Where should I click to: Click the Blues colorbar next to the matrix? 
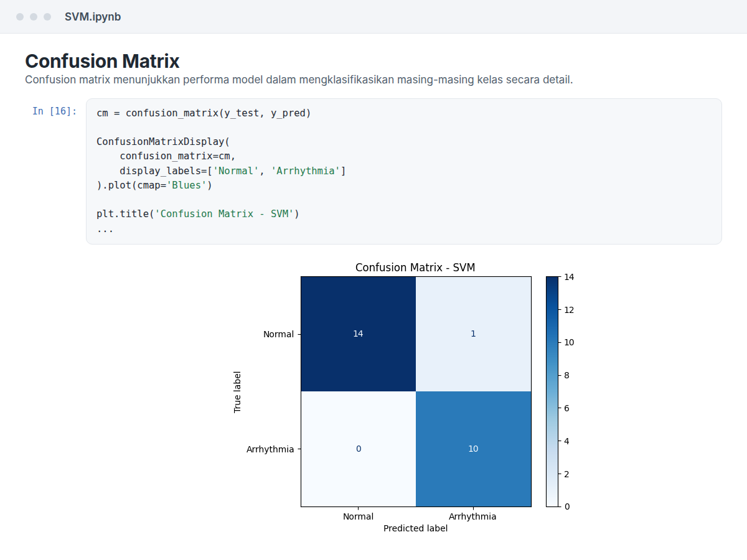coord(552,391)
